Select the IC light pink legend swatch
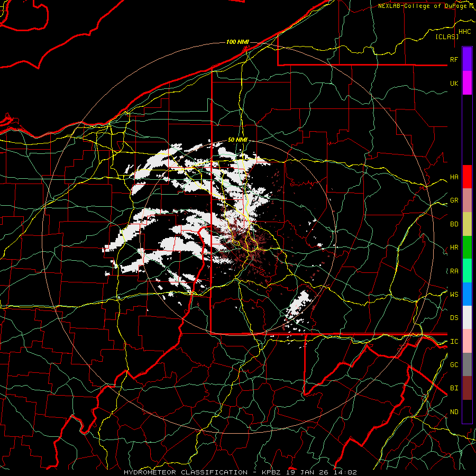Image resolution: width=476 pixels, height=476 pixels. [467, 341]
